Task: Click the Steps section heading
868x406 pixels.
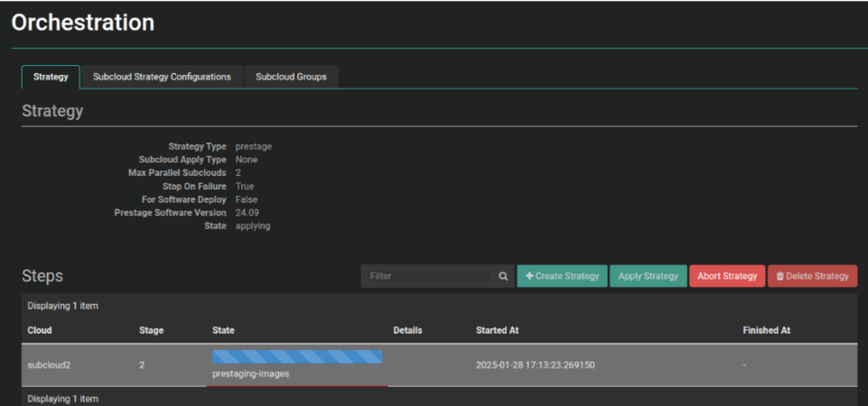Action: point(42,276)
